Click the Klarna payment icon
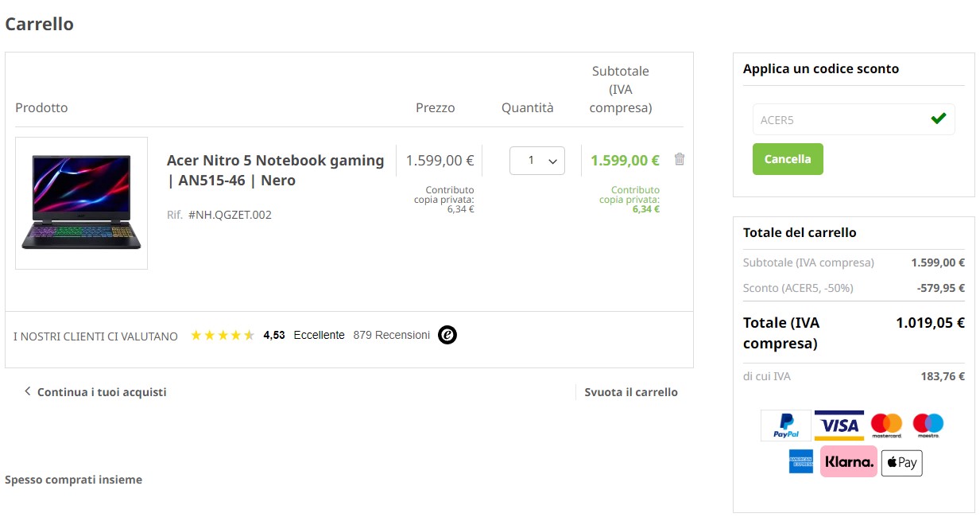The height and width of the screenshot is (521, 980). click(848, 461)
